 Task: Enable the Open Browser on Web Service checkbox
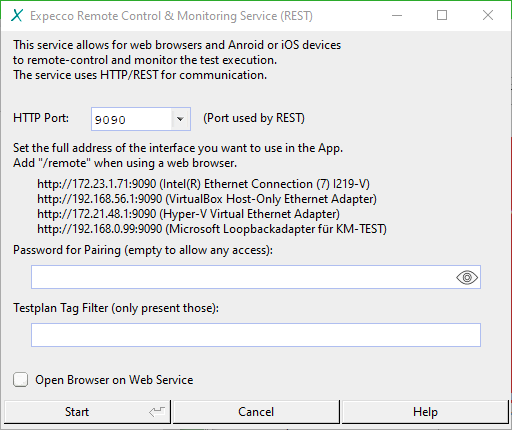coord(20,380)
